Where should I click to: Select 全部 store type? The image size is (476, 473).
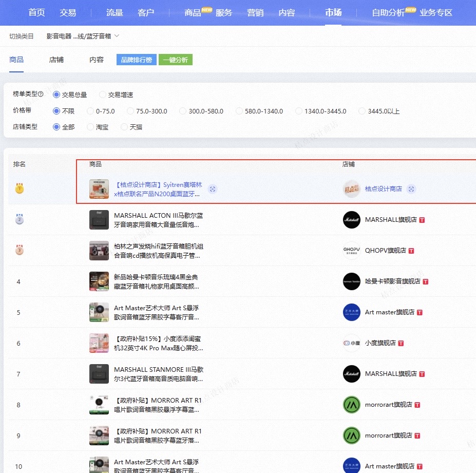coord(56,127)
